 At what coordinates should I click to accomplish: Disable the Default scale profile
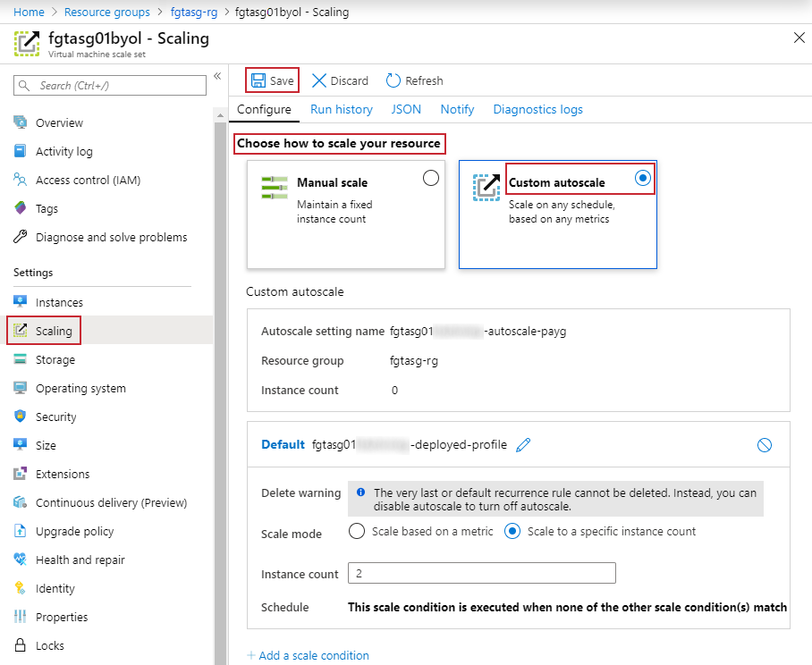click(x=765, y=444)
